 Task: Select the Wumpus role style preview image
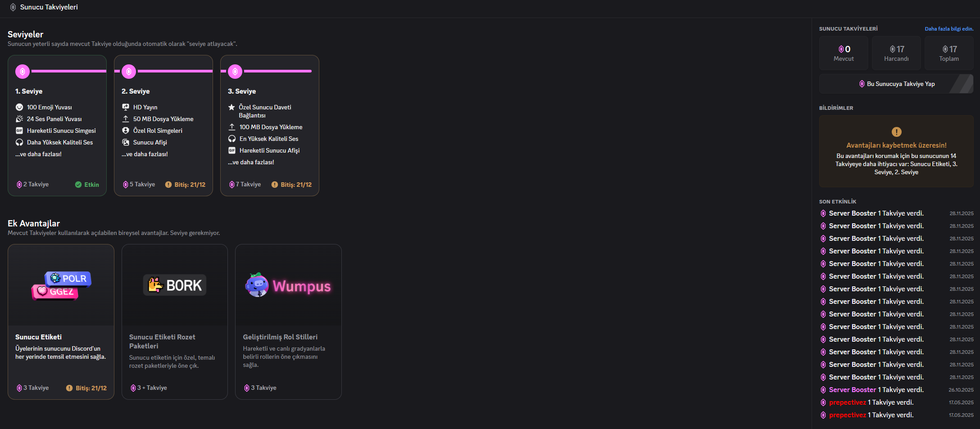[288, 285]
